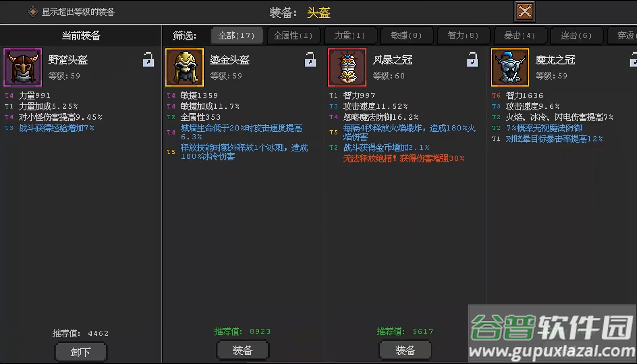Toggle lock on 鎏金头盔

coord(310,60)
